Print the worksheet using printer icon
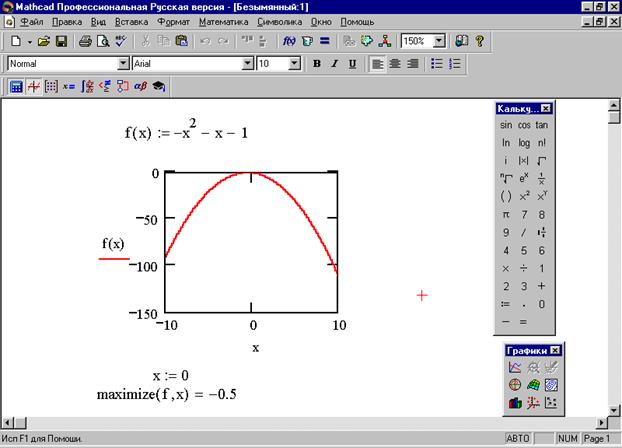The height and width of the screenshot is (448, 622). (x=85, y=41)
